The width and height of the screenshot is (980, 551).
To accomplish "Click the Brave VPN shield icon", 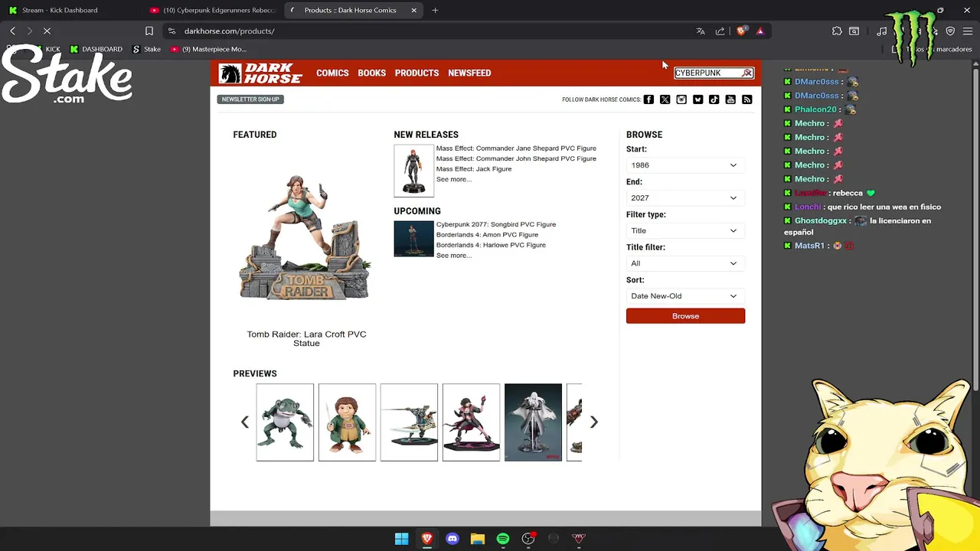I will (950, 31).
